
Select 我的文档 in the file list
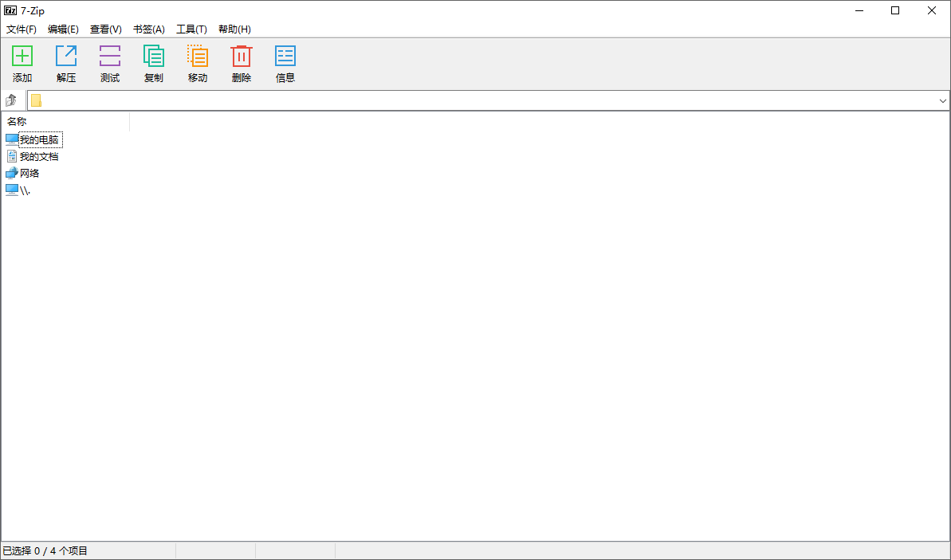(x=38, y=157)
